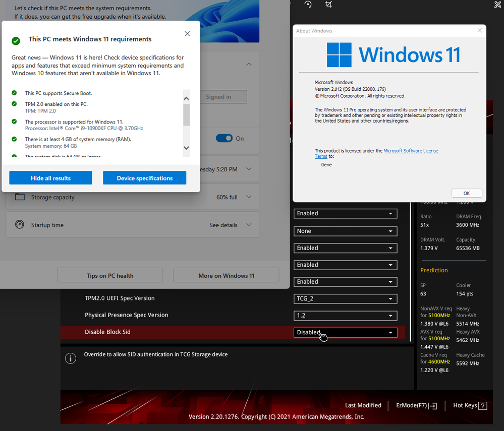Click the results list scrollbar thumb

click(x=187, y=114)
